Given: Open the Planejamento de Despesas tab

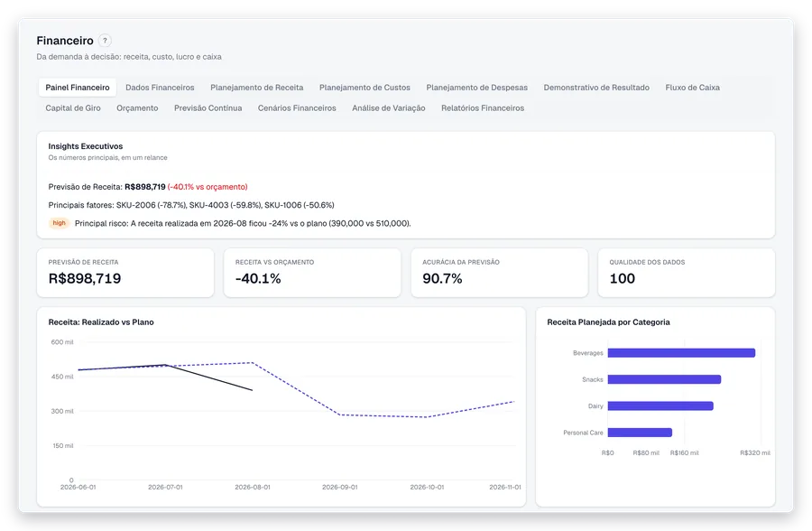Looking at the screenshot, I should pos(477,88).
